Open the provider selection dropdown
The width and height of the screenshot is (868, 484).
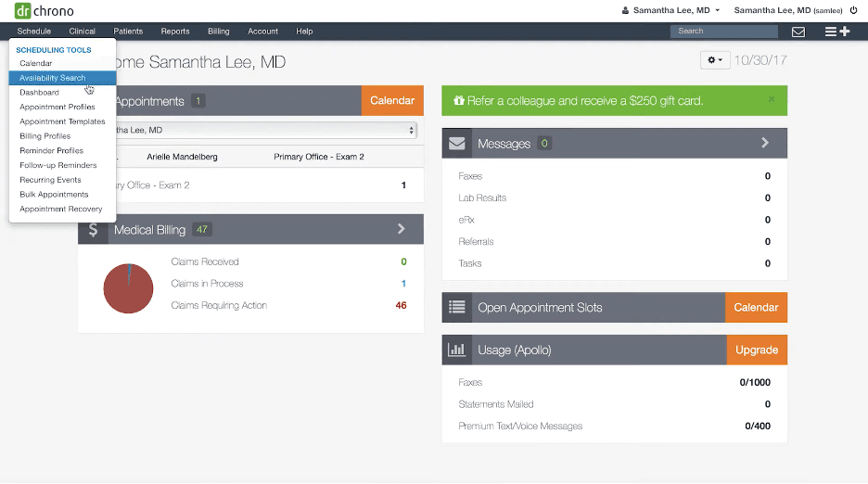click(x=264, y=131)
